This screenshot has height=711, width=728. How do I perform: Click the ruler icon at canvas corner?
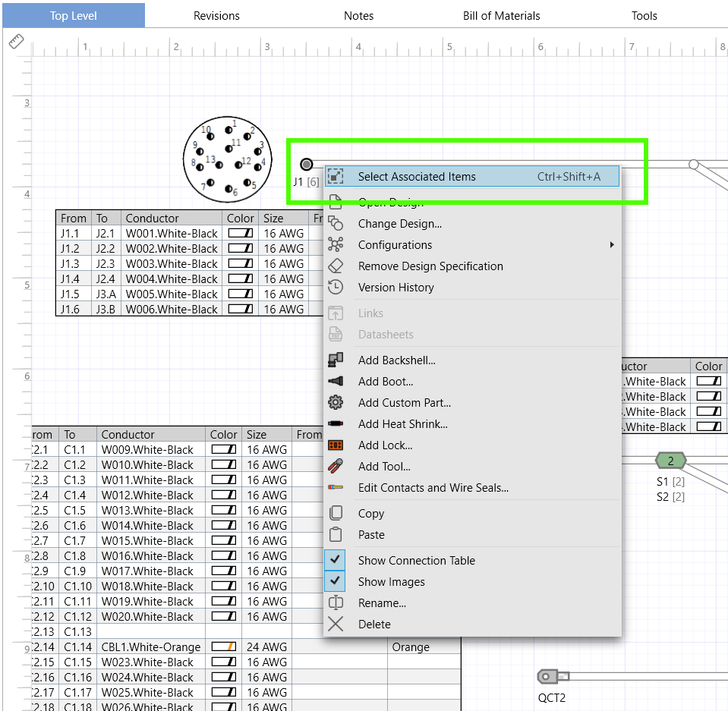[x=16, y=41]
